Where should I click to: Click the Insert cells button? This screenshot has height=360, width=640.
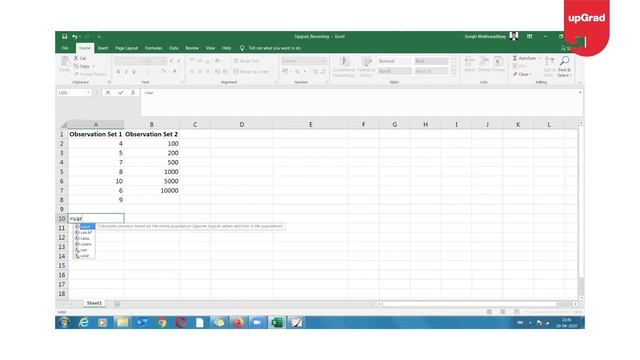click(x=469, y=65)
